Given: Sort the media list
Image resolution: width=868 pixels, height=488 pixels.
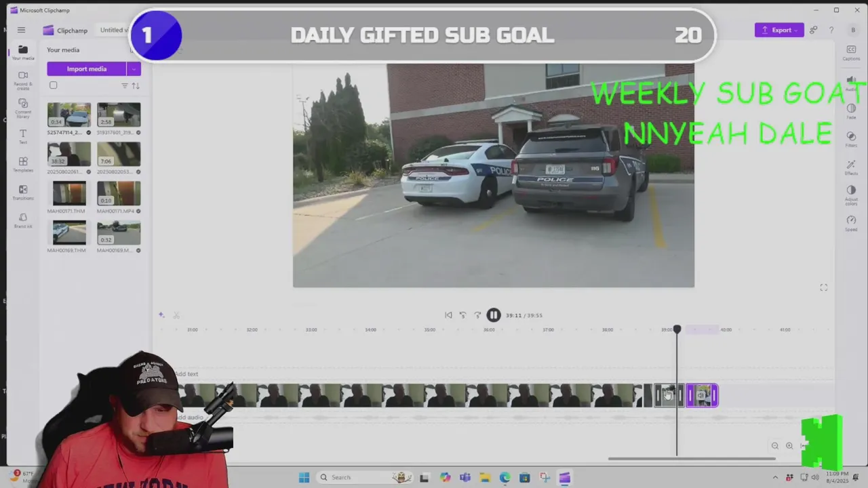Looking at the screenshot, I should click(135, 85).
